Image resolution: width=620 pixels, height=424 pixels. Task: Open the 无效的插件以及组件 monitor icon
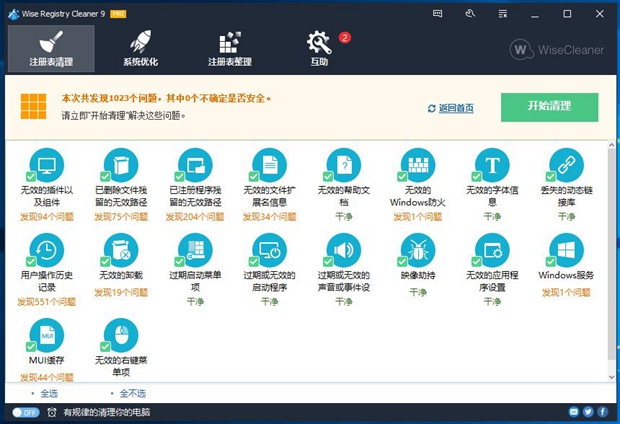tap(47, 165)
